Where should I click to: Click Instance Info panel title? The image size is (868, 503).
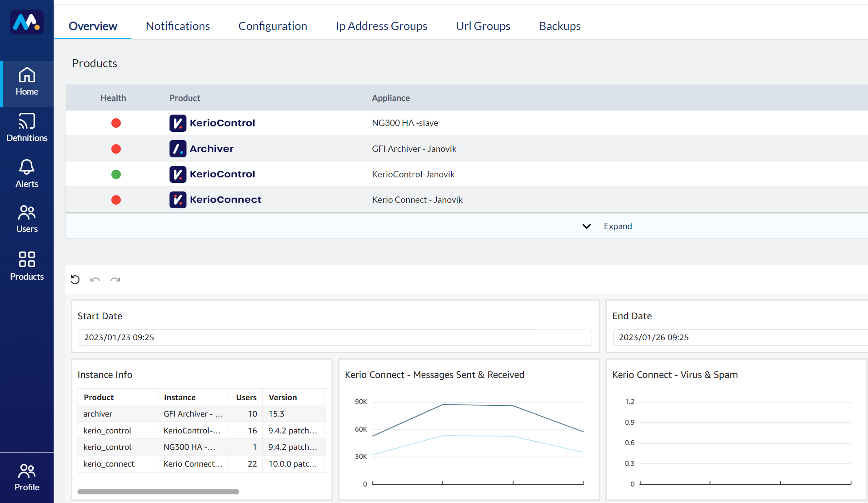[x=105, y=375]
